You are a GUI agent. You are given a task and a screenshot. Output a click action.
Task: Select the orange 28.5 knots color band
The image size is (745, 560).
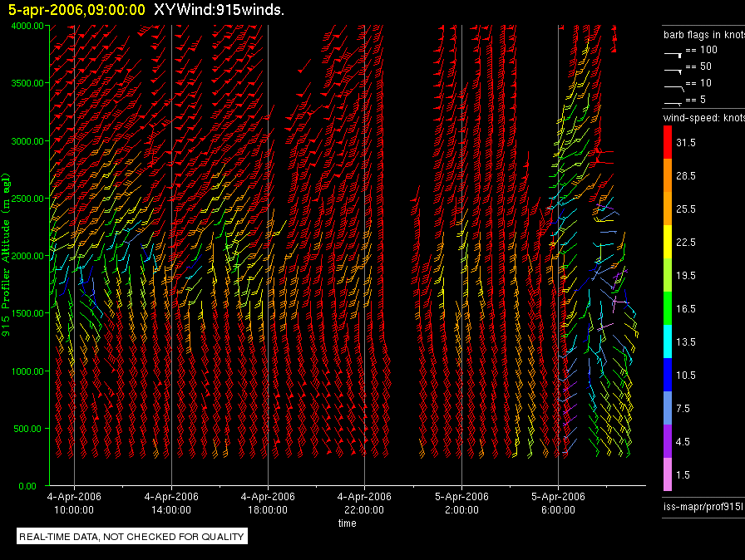667,176
